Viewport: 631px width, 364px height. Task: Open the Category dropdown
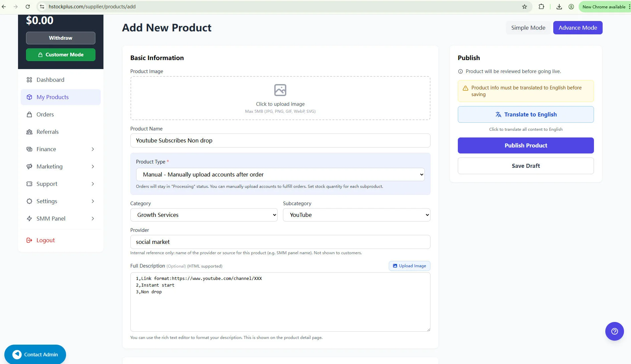pyautogui.click(x=204, y=215)
